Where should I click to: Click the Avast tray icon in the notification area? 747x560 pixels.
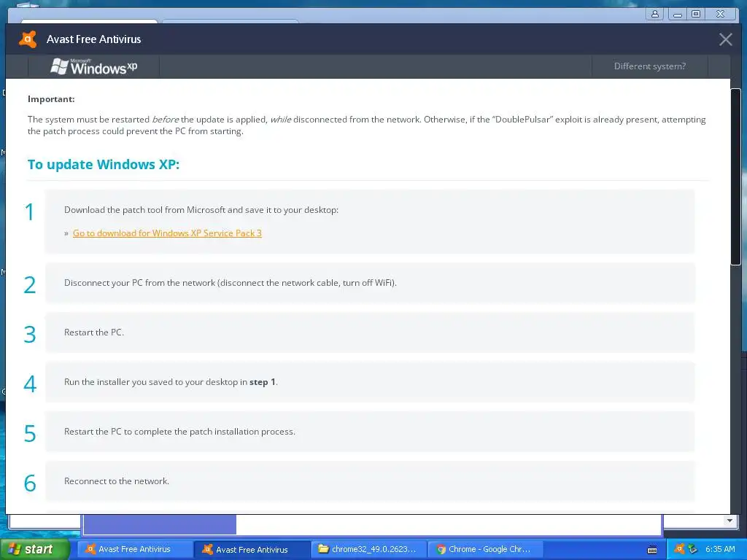click(679, 549)
